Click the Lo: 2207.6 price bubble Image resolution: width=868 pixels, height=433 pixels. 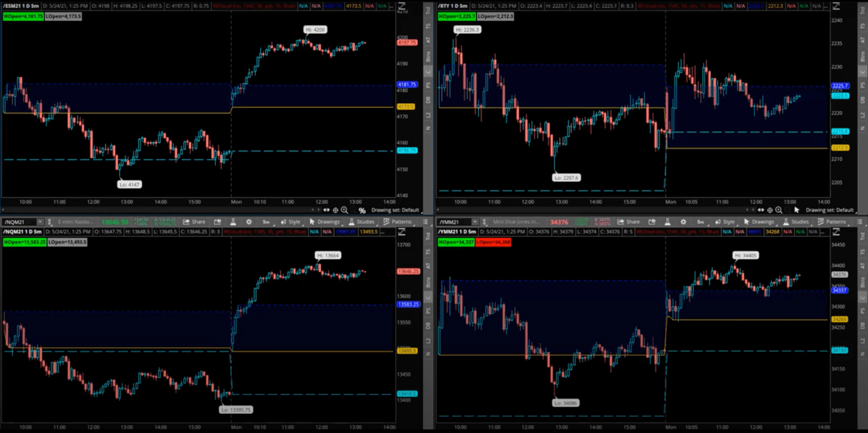566,177
